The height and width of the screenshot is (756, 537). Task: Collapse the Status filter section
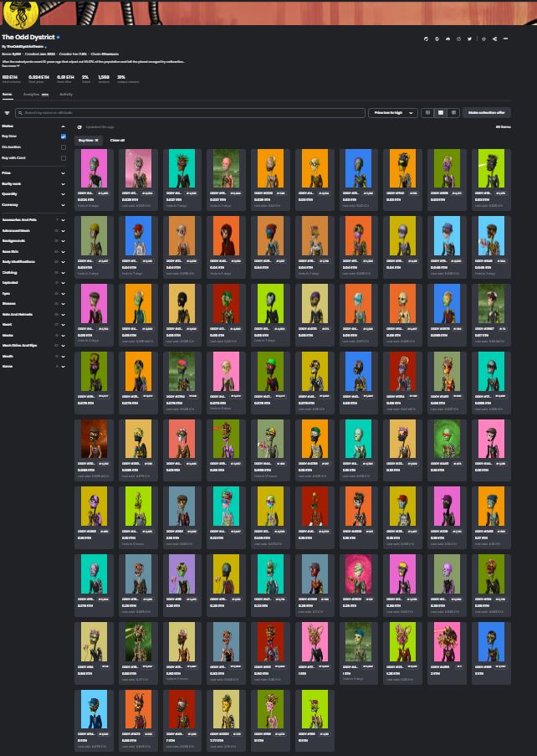click(33, 126)
